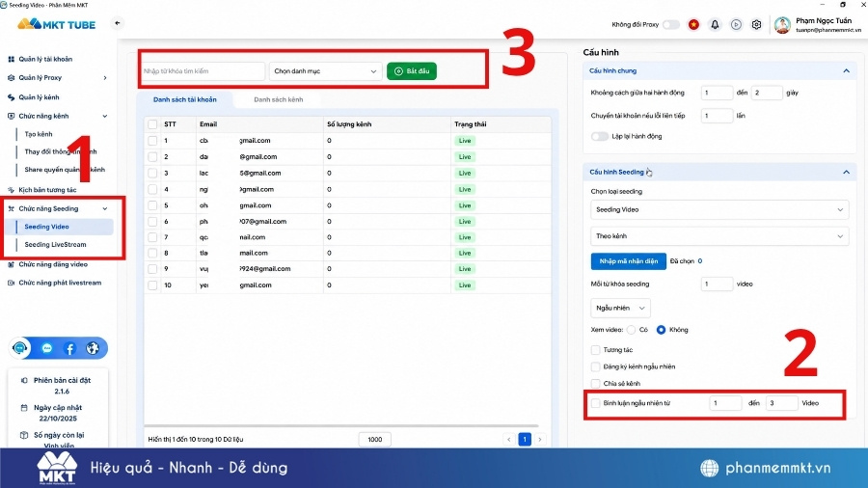Image resolution: width=868 pixels, height=488 pixels.
Task: Open Ngẫu nhiên dropdown
Action: (x=620, y=309)
